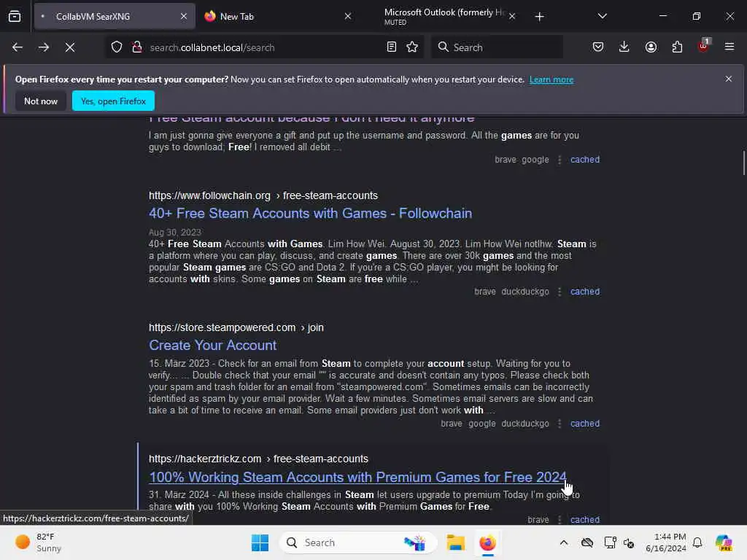
Task: Open the Downloads panel
Action: (x=624, y=47)
